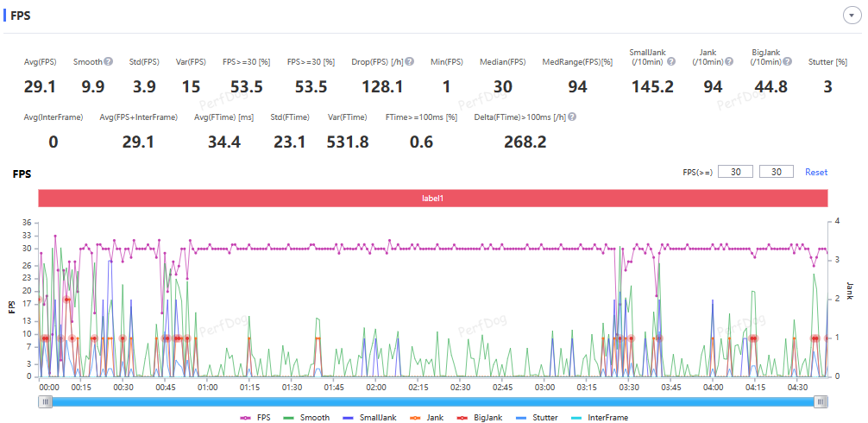
Task: Hide the BigJank series in the legend
Action: click(481, 417)
